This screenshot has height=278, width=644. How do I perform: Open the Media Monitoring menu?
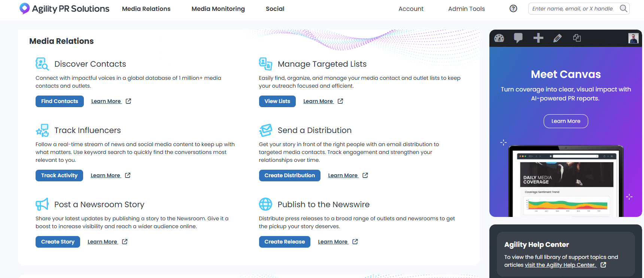(x=218, y=9)
